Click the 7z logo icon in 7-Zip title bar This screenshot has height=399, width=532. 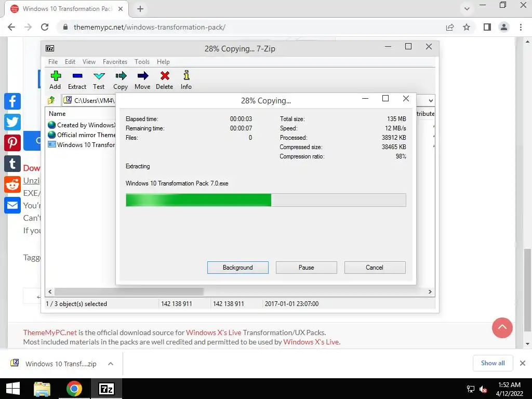[50, 48]
